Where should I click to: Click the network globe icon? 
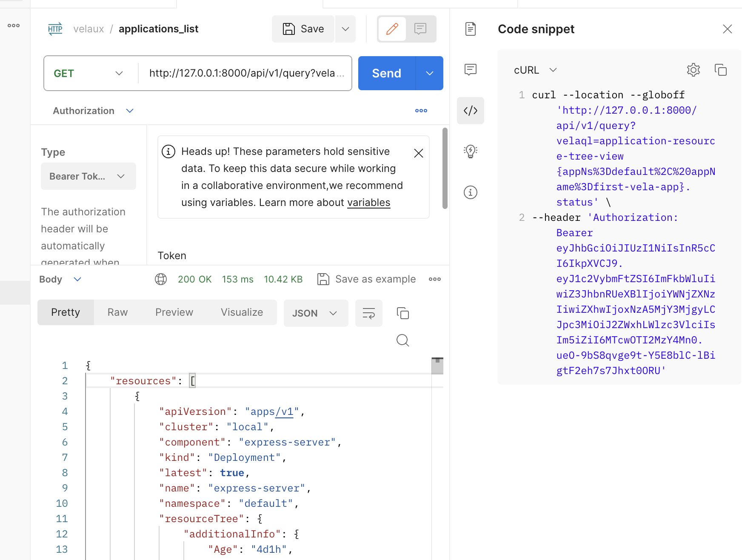point(161,279)
